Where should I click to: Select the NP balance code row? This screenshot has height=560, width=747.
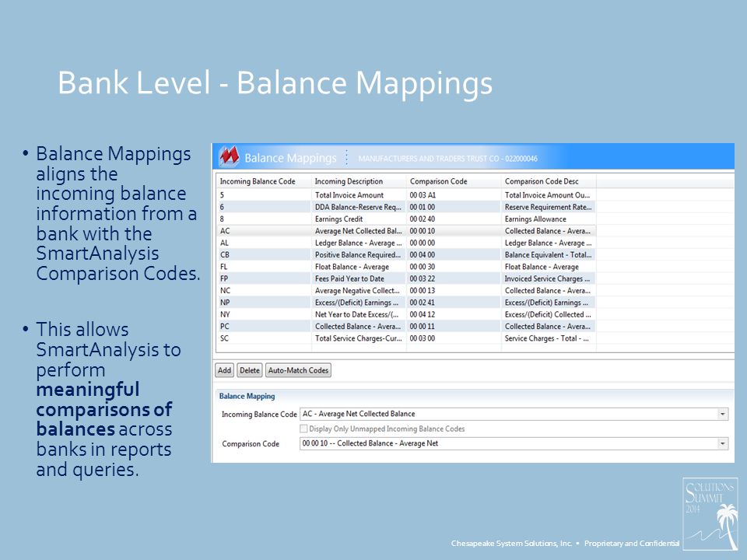406,302
